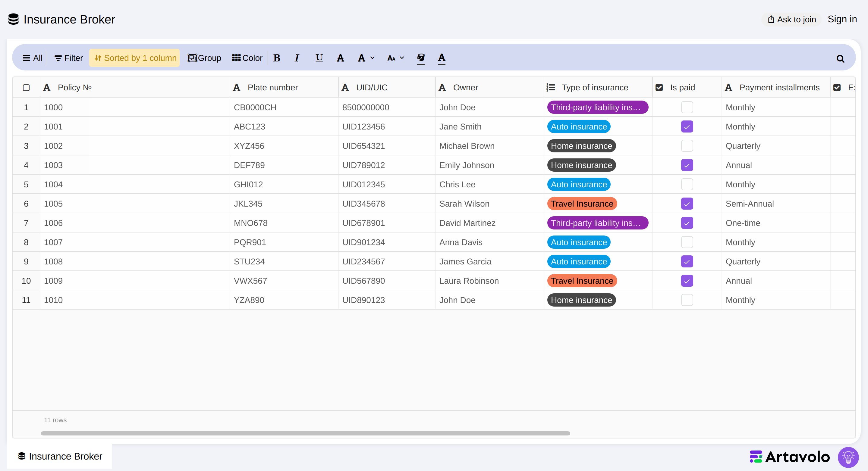Check Is paid for policy 1010
The height and width of the screenshot is (471, 868).
point(687,300)
